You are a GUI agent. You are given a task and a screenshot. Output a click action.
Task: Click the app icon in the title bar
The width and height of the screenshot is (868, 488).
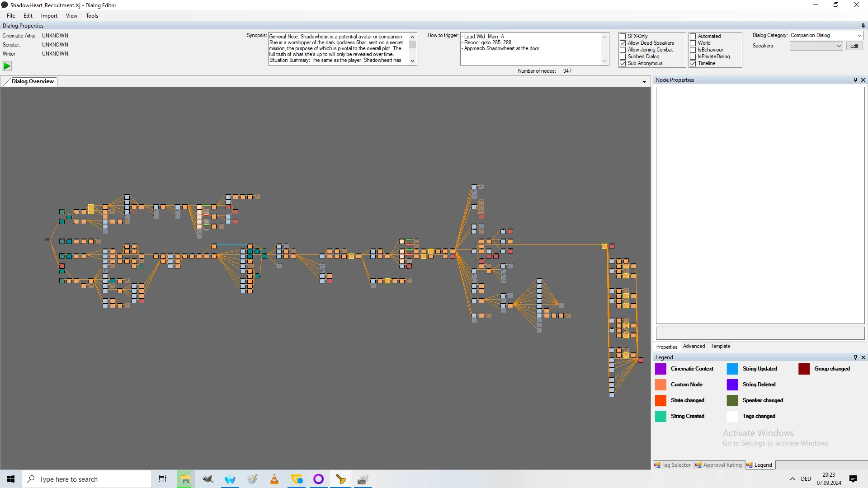[x=5, y=5]
